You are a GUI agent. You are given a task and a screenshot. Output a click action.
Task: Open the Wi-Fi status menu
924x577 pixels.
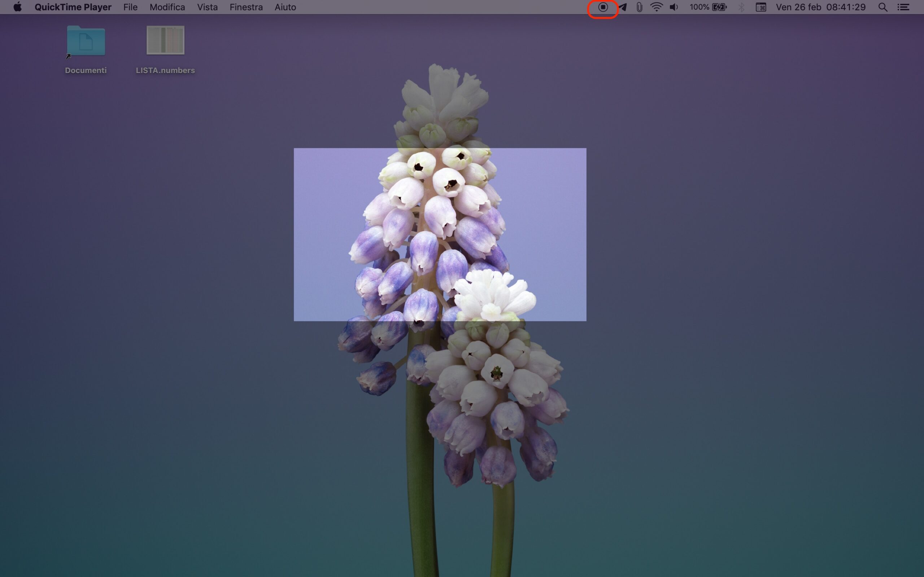pos(656,7)
